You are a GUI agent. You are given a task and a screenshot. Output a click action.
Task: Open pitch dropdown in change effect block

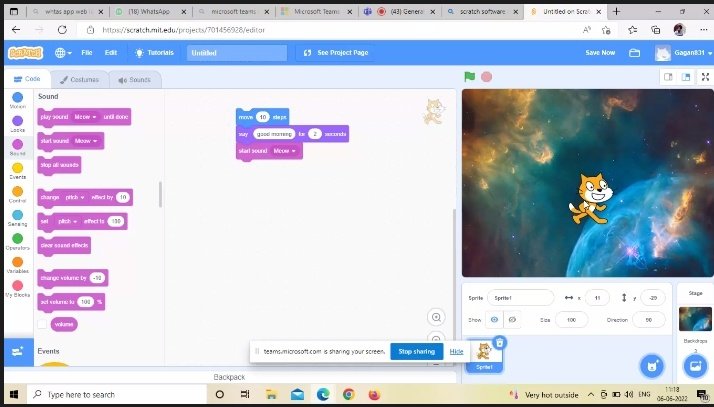pos(75,198)
